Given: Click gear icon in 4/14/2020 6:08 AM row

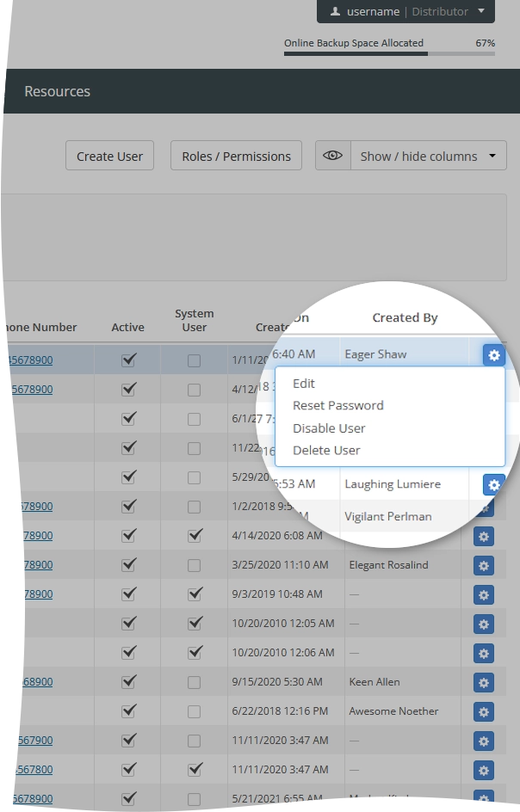Looking at the screenshot, I should tap(484, 537).
